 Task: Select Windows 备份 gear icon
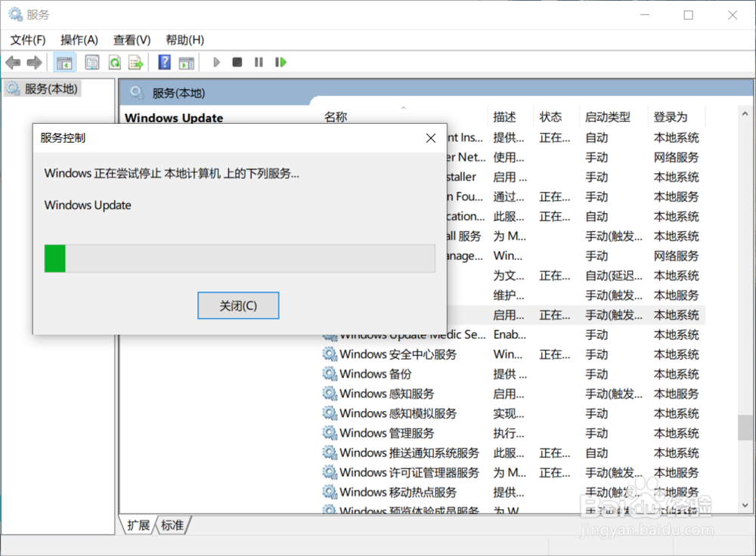point(330,375)
